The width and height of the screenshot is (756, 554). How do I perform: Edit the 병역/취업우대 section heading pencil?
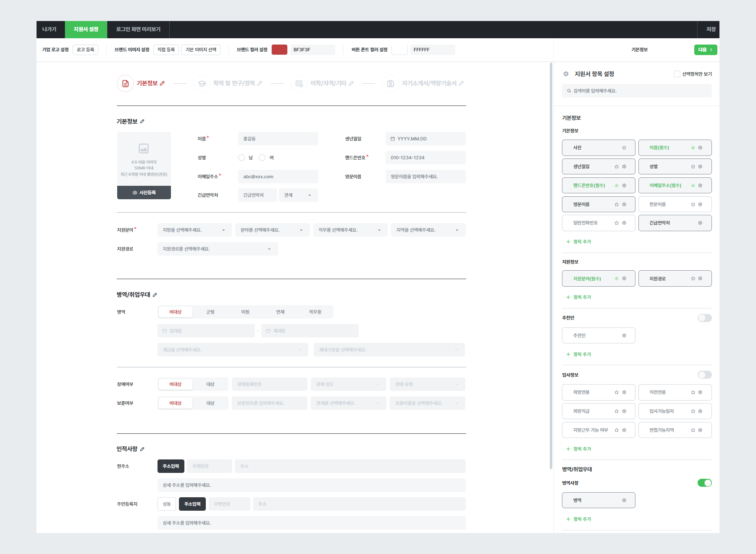click(x=155, y=295)
